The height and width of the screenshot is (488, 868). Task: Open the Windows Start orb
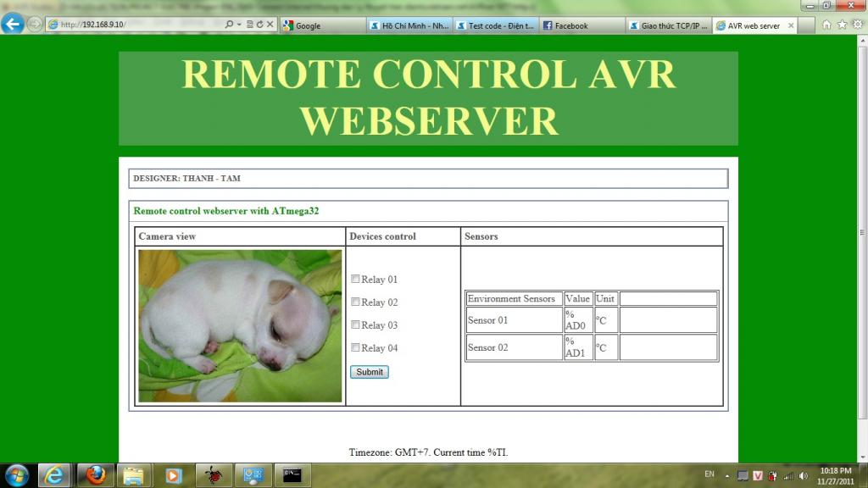click(x=17, y=475)
